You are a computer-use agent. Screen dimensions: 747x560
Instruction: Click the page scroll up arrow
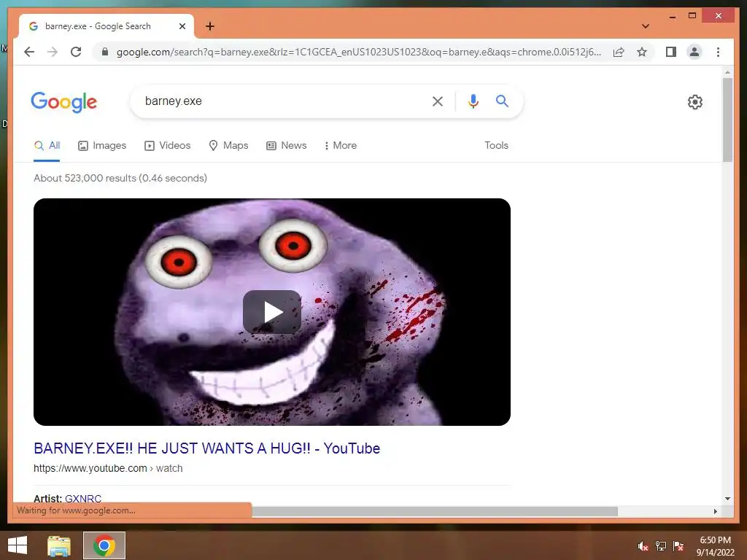click(x=727, y=72)
